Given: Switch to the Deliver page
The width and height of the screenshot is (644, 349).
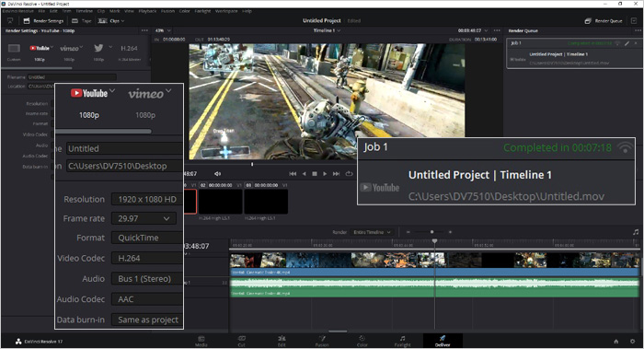Looking at the screenshot, I should pos(443,342).
